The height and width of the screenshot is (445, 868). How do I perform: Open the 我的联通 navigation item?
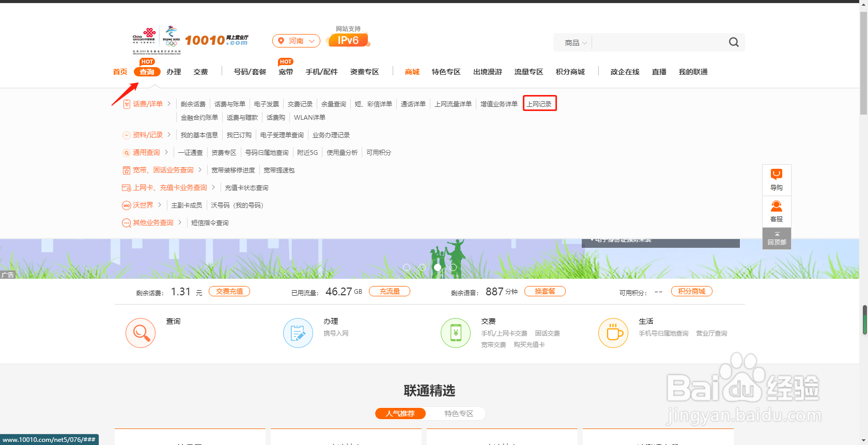coord(693,72)
